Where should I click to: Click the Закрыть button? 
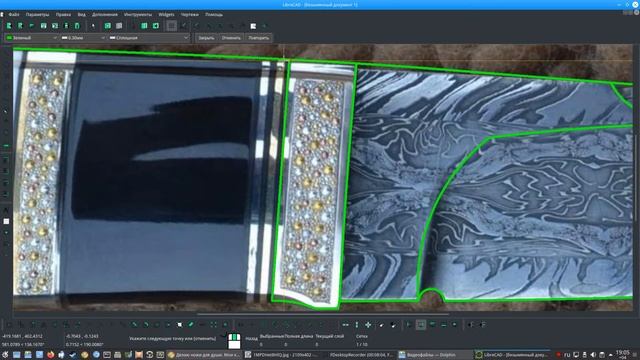207,38
